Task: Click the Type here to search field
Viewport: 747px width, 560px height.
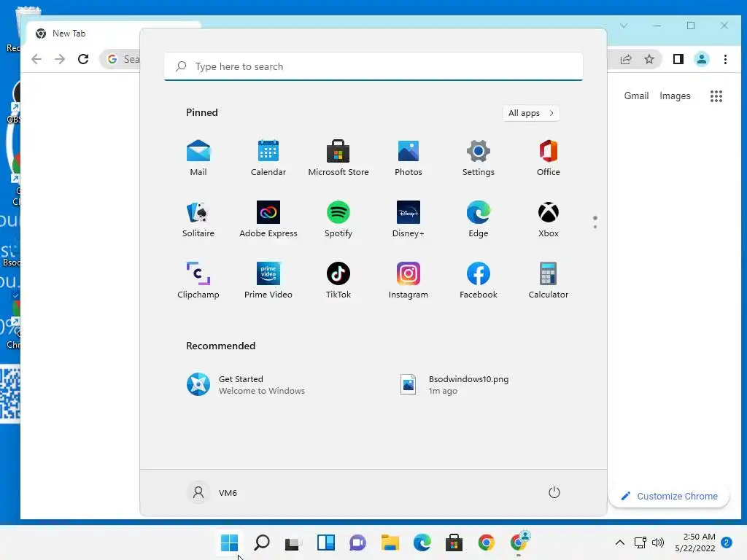Action: click(x=373, y=66)
